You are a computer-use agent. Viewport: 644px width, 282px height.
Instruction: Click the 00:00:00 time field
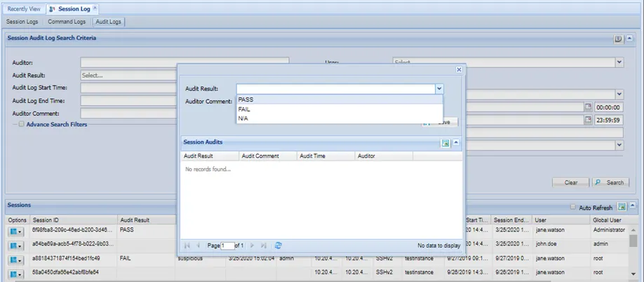tap(609, 107)
